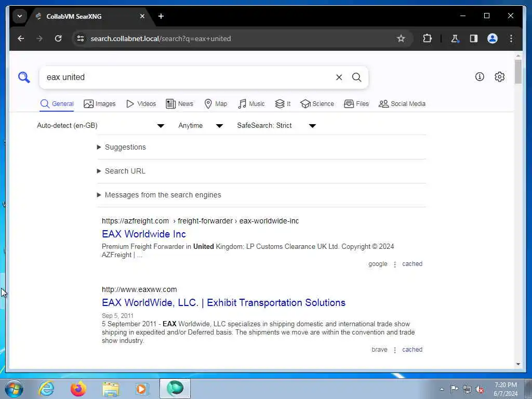Click the active browser taskbar button
This screenshot has height=399, width=532.
175,389
